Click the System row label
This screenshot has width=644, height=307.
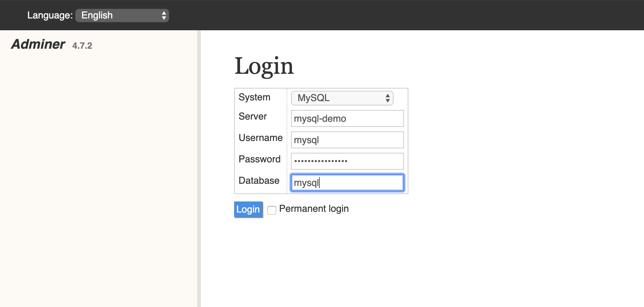(254, 97)
